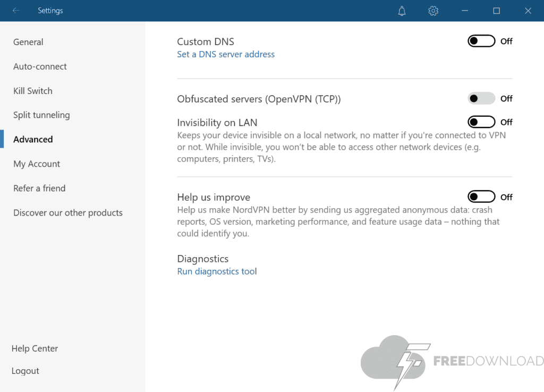Turn on Invisibility on LAN
Screen dimensions: 544x392
tap(481, 122)
